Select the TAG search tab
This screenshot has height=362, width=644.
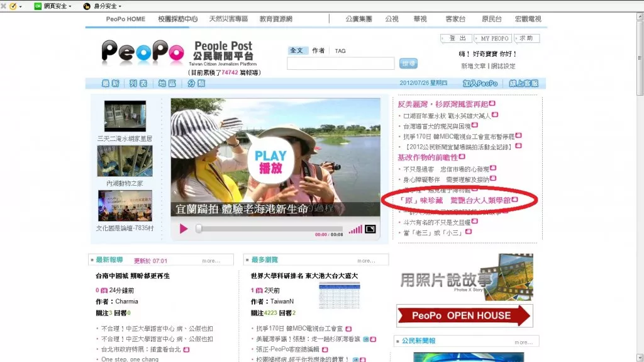[340, 51]
